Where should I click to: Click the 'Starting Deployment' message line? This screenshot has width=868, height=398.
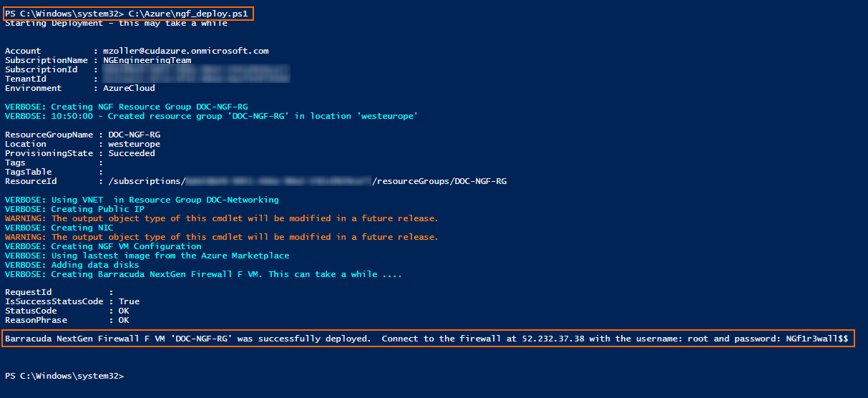pyautogui.click(x=116, y=24)
